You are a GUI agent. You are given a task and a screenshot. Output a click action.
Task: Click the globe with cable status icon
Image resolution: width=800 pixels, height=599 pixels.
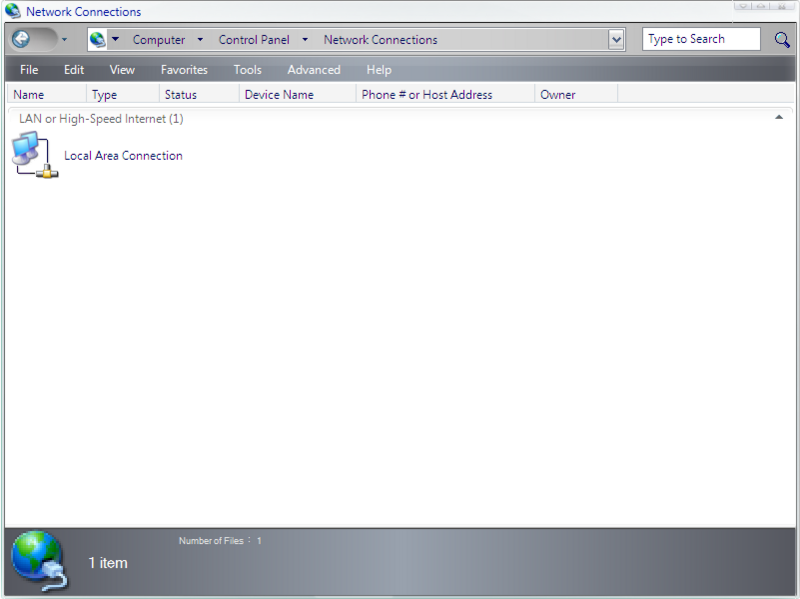click(x=40, y=561)
